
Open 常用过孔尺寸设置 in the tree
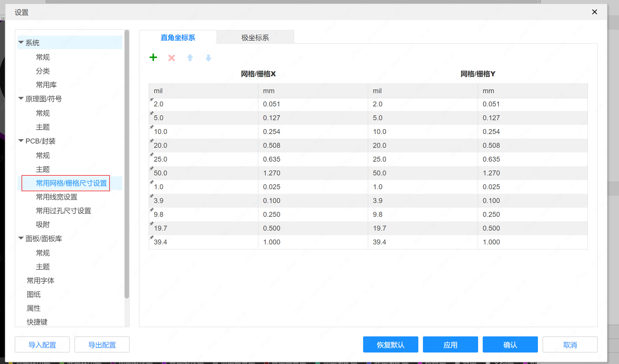(x=64, y=211)
